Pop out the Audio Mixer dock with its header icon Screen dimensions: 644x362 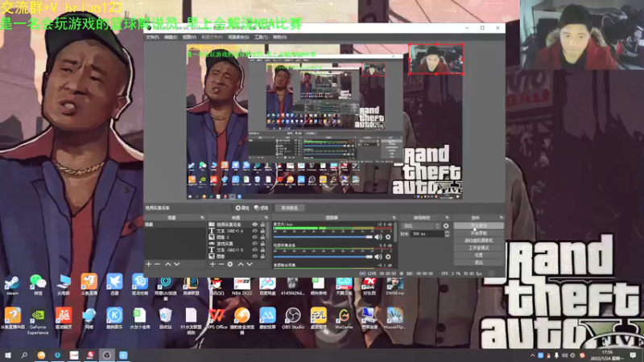coord(394,217)
